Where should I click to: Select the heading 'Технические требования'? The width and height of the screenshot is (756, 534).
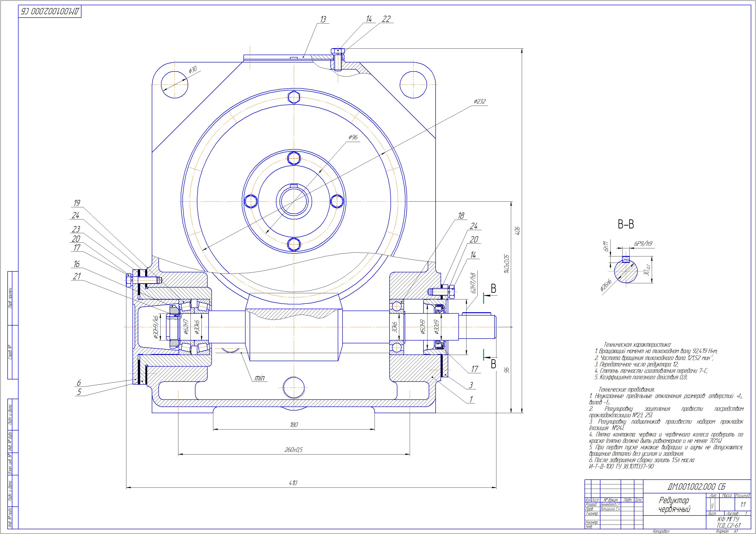(626, 389)
